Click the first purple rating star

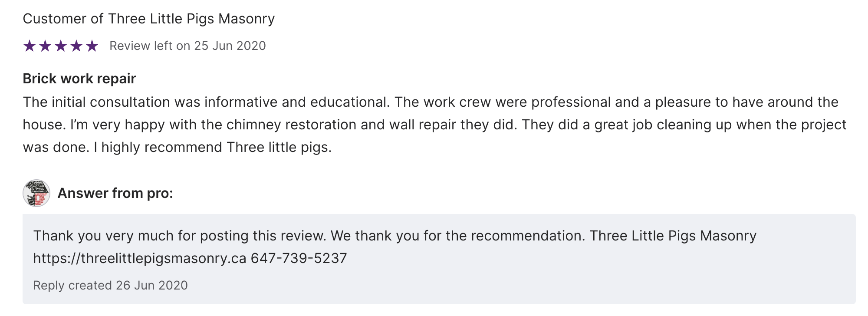tap(30, 46)
